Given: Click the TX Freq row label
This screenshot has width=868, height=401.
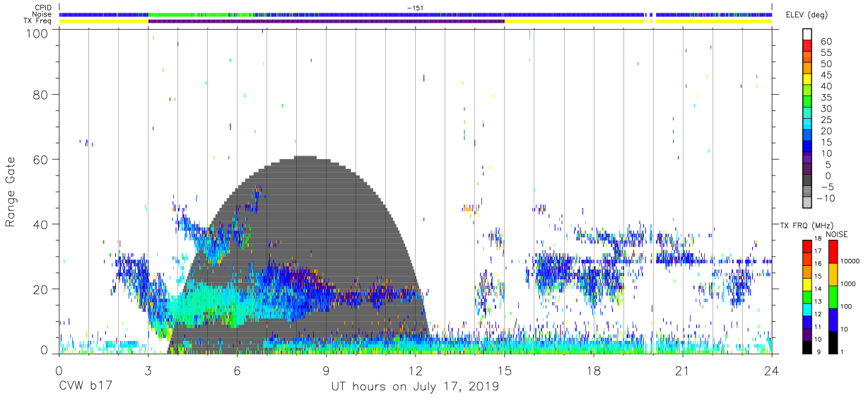Looking at the screenshot, I should coord(38,21).
